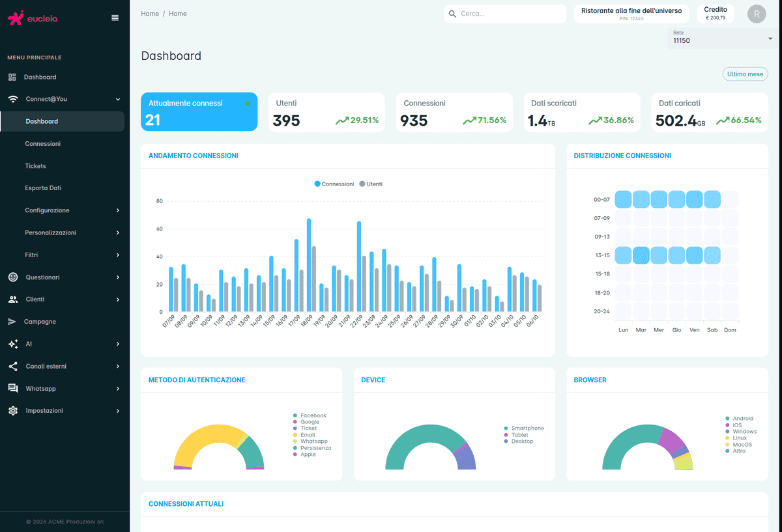Toggle iOS in browser legend
The width and height of the screenshot is (782, 532).
pyautogui.click(x=734, y=425)
